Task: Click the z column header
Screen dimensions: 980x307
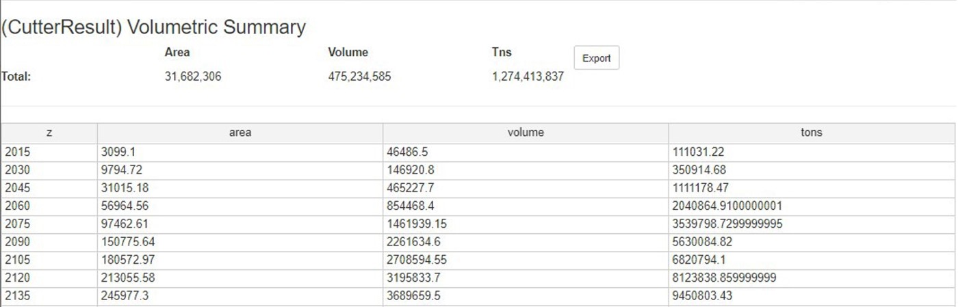Action: pos(49,133)
